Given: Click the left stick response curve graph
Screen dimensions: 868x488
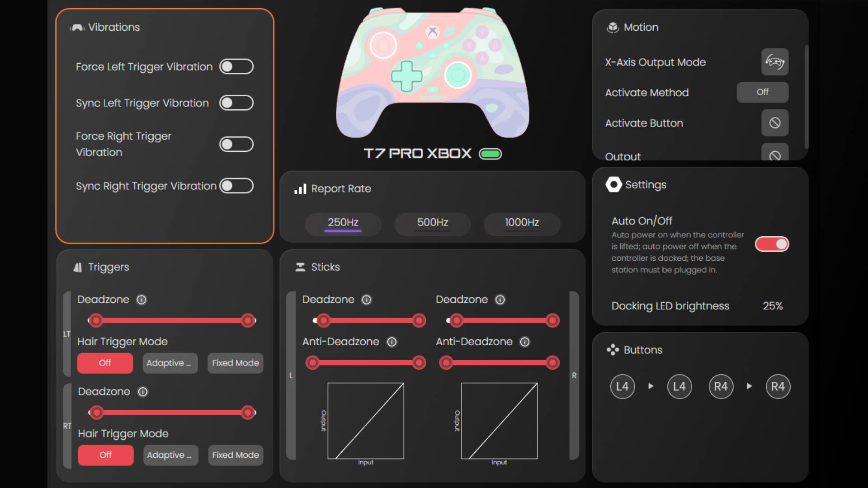Looking at the screenshot, I should [366, 421].
